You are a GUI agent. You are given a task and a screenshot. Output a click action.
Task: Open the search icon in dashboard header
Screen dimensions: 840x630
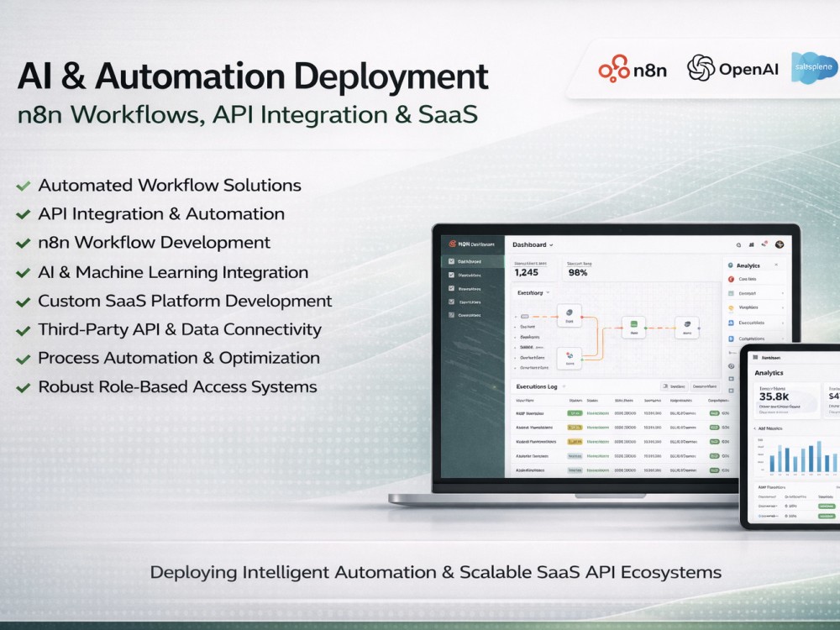coord(738,244)
